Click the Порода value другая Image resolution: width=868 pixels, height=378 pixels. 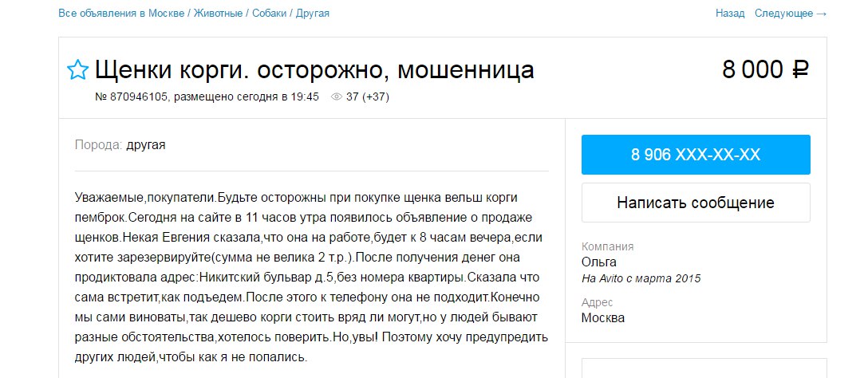click(145, 145)
